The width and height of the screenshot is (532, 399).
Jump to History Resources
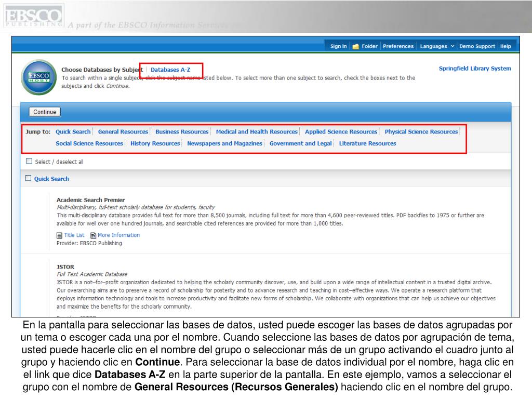[155, 143]
